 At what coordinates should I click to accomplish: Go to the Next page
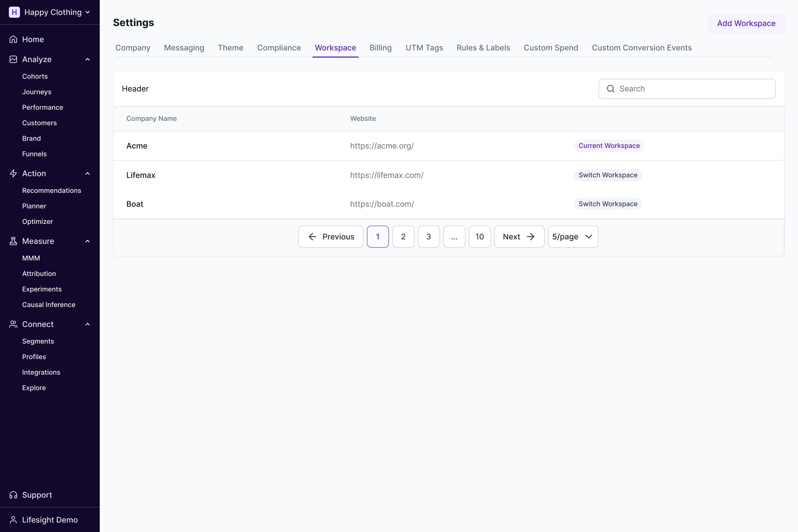pyautogui.click(x=519, y=236)
